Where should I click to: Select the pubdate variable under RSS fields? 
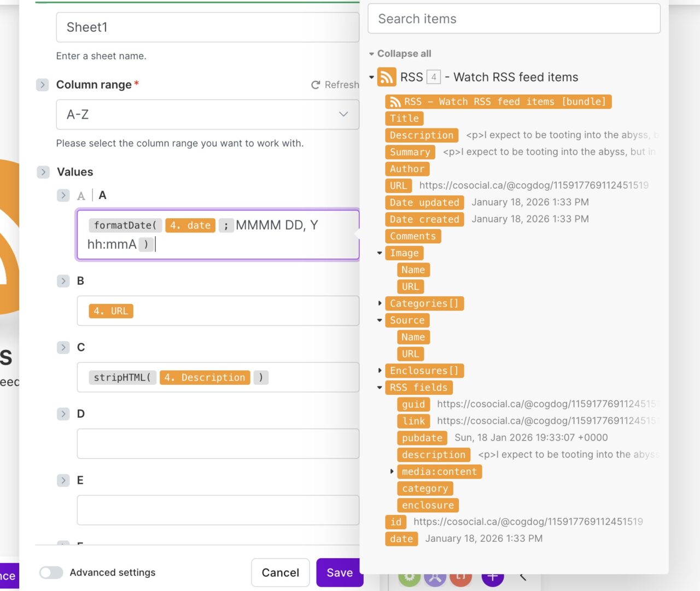tap(422, 438)
